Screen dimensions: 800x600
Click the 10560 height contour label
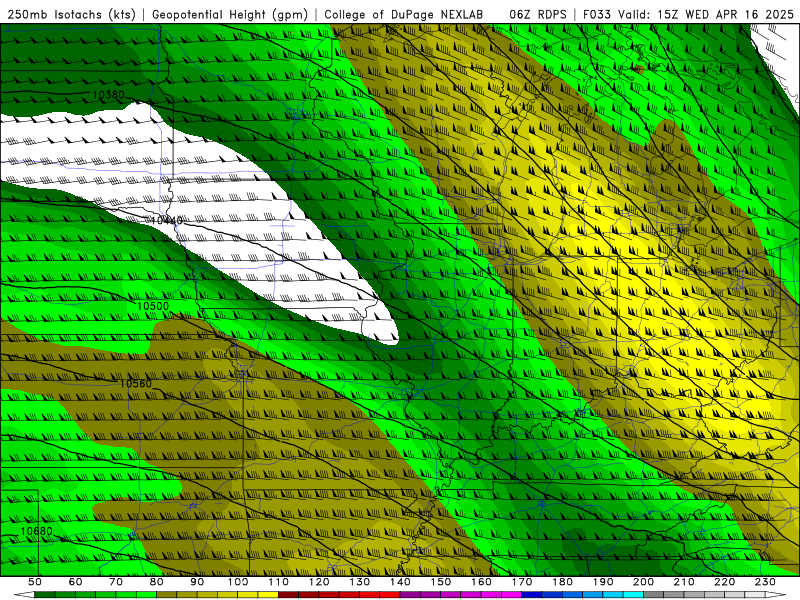pyautogui.click(x=136, y=383)
